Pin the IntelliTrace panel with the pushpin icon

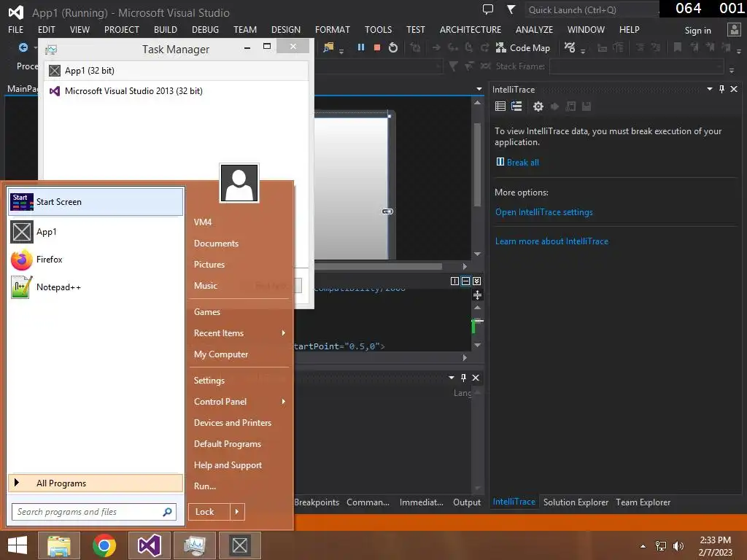click(721, 89)
